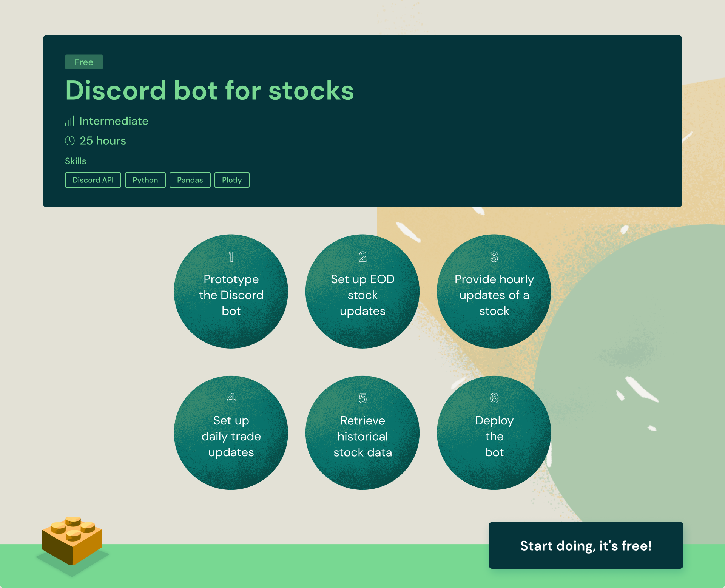Click the outlined number 6 in circle
Viewport: 725px width, 588px height.
click(494, 398)
